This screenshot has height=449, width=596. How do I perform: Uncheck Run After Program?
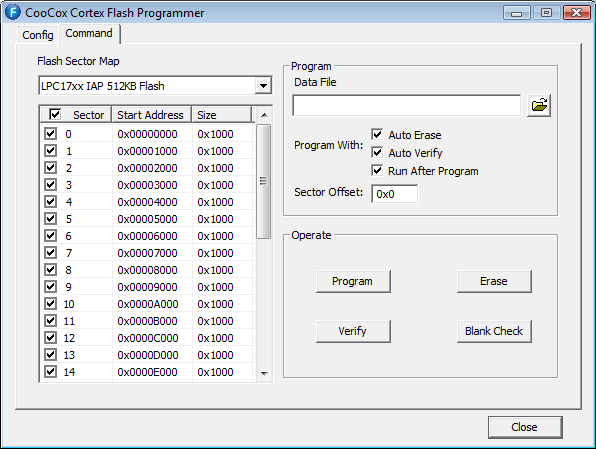(x=377, y=171)
